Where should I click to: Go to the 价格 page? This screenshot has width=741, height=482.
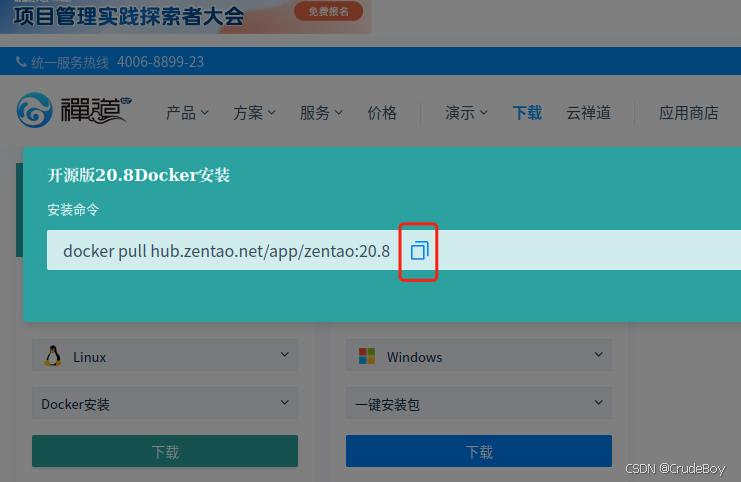click(x=382, y=113)
